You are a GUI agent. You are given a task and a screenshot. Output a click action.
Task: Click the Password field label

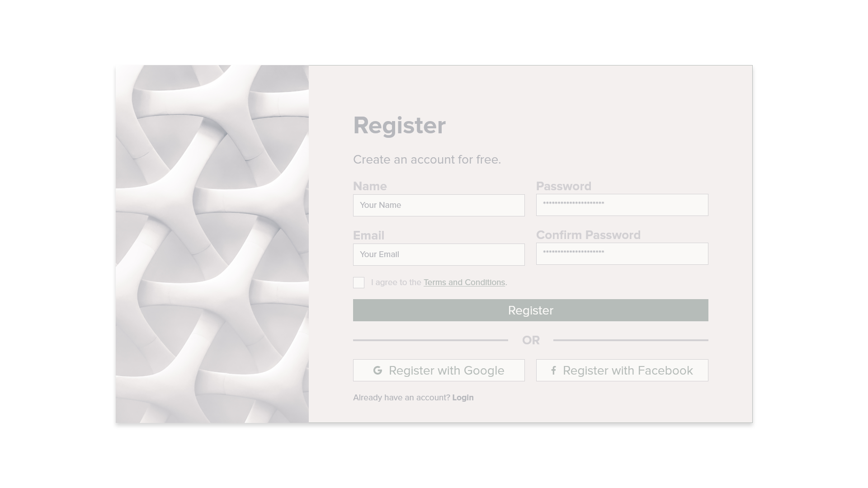tap(563, 186)
